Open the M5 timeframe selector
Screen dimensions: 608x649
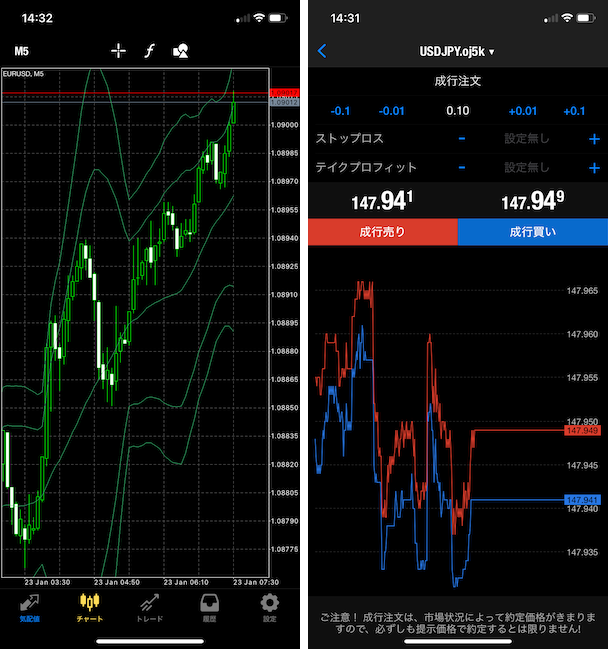pyautogui.click(x=22, y=51)
